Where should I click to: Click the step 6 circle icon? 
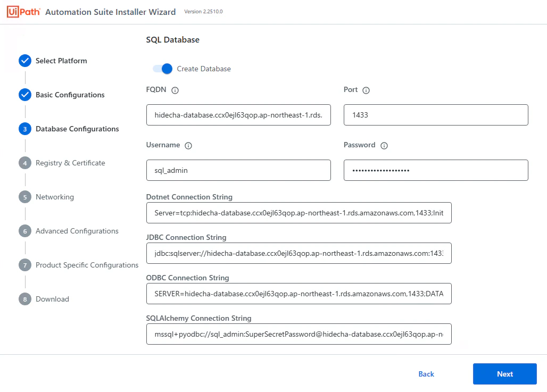pos(25,231)
